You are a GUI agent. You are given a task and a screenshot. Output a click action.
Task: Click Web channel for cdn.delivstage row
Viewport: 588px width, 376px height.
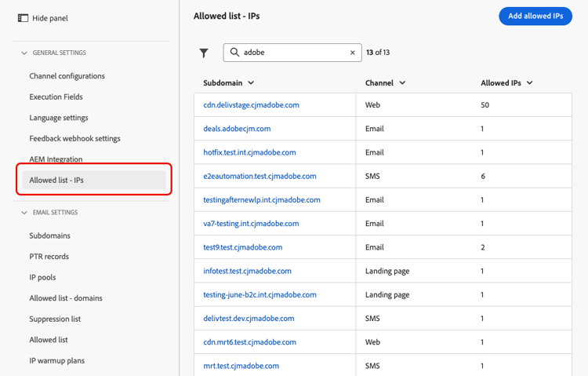pos(372,105)
